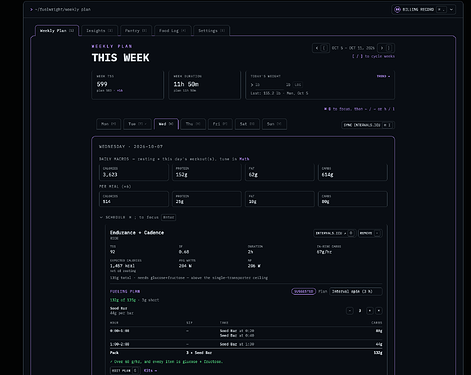Click the Pack summary row

[x=246, y=353]
